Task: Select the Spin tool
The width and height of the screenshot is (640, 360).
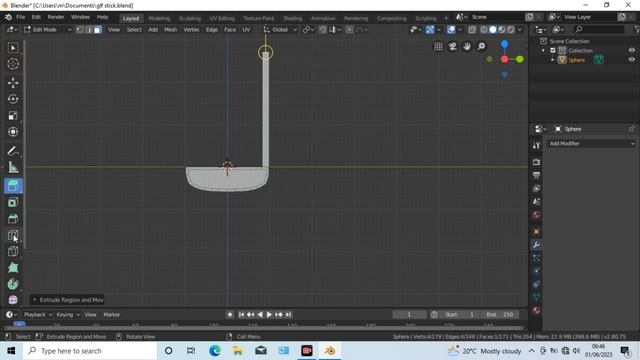Action: pyautogui.click(x=13, y=284)
